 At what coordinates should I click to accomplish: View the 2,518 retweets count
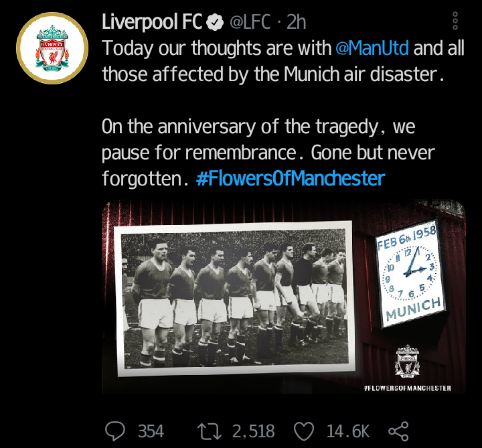253,431
